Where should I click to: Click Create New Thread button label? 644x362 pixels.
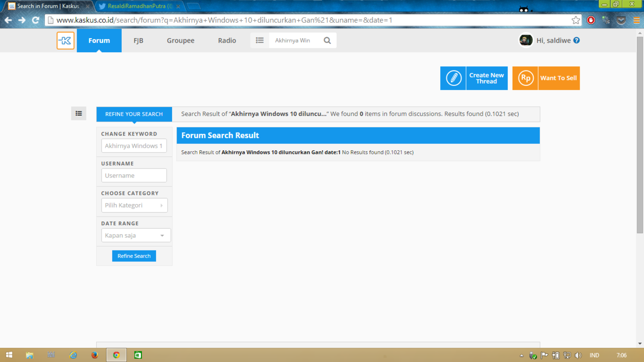pos(487,78)
